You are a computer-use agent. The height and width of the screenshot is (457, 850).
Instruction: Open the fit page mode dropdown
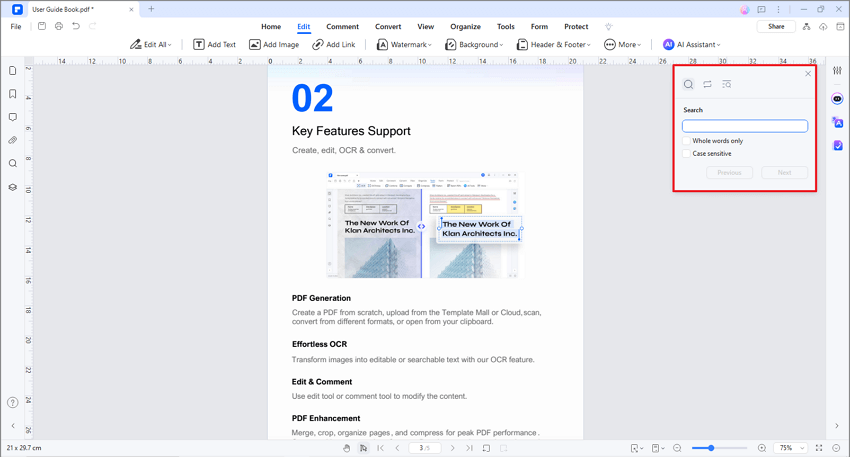(x=637, y=448)
